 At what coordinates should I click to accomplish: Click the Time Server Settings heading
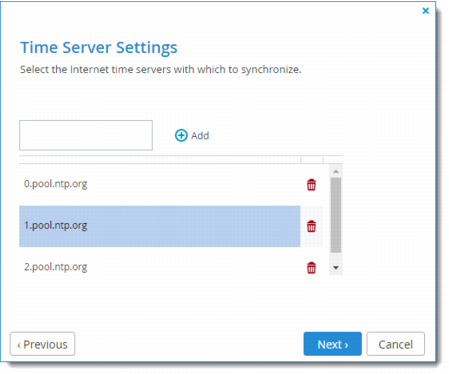click(x=99, y=47)
